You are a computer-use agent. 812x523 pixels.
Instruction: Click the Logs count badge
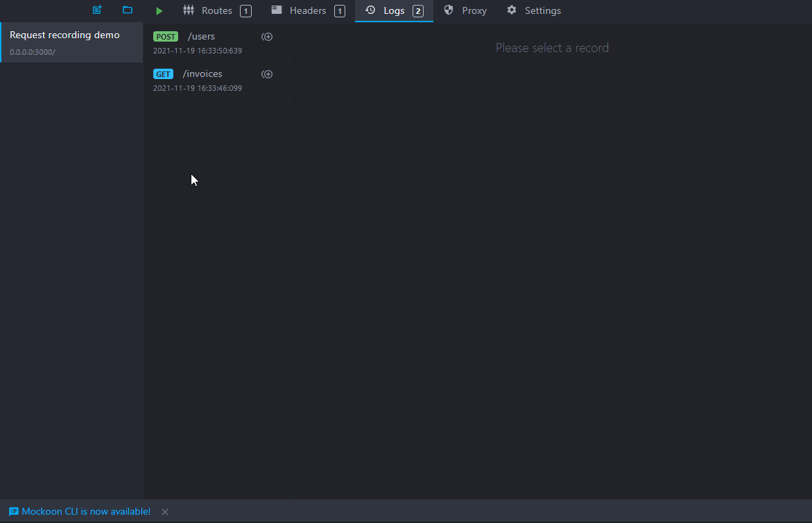[417, 11]
